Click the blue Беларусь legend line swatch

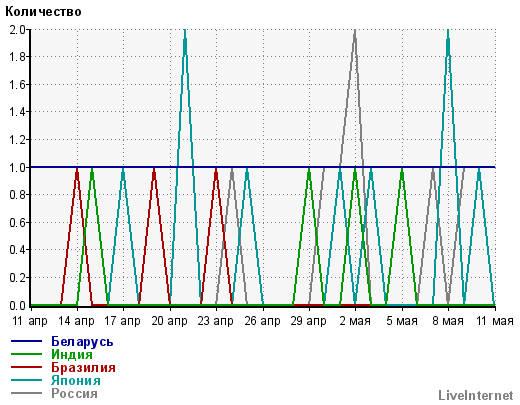point(26,341)
